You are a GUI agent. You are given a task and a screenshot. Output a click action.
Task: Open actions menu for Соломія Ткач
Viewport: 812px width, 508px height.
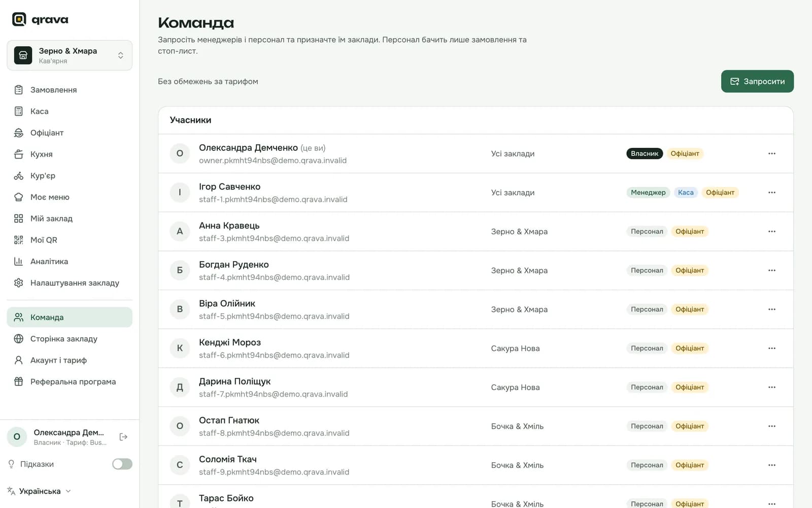(x=772, y=465)
